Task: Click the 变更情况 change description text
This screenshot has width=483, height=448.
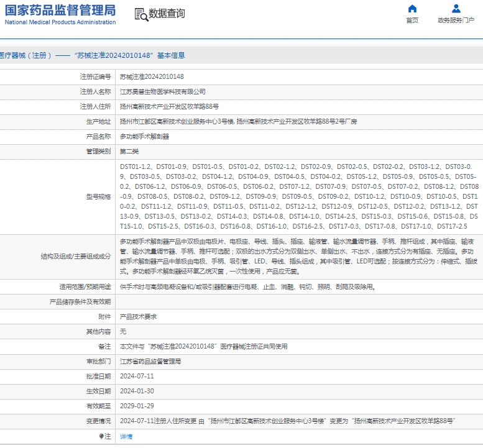Action: pyautogui.click(x=288, y=421)
